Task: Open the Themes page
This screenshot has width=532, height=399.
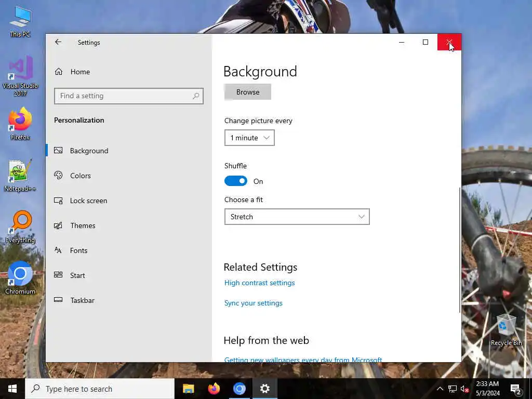Action: tap(129, 225)
